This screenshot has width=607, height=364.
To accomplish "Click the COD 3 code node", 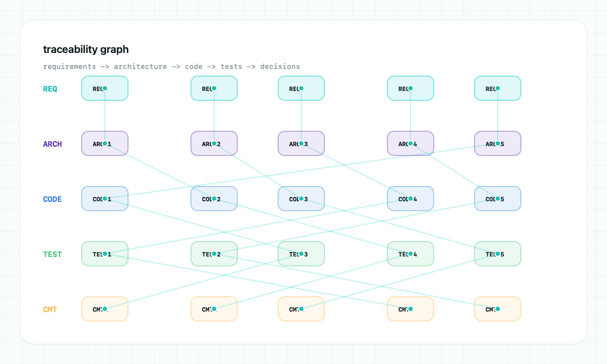I will 301,199.
